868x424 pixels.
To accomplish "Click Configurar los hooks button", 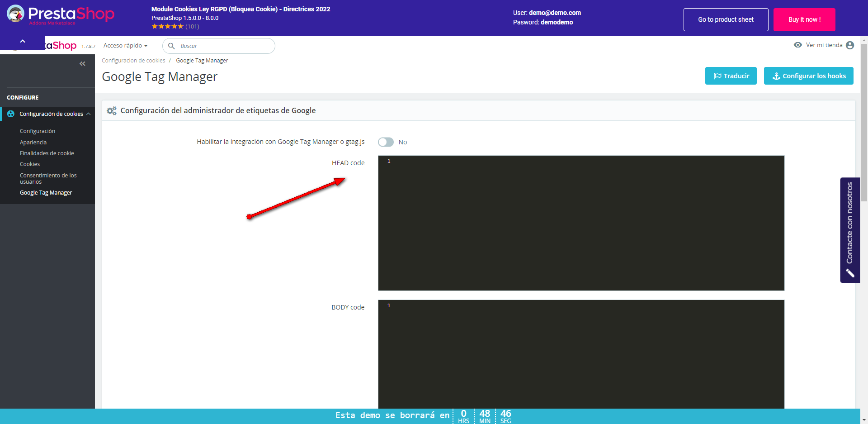I will (809, 76).
